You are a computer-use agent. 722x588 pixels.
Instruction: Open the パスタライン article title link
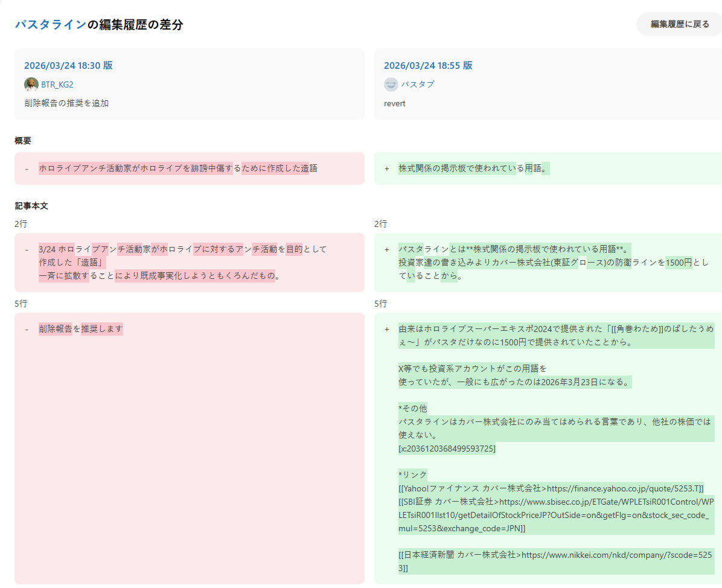click(51, 25)
